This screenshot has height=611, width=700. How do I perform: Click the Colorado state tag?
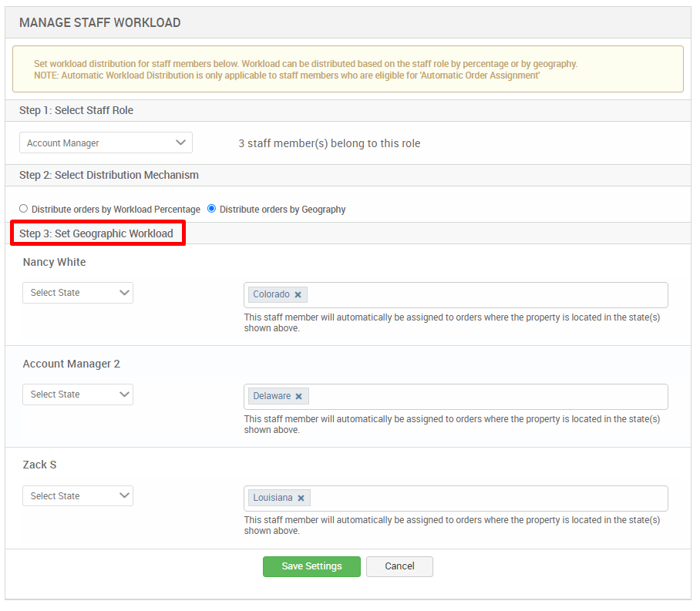tap(271, 294)
